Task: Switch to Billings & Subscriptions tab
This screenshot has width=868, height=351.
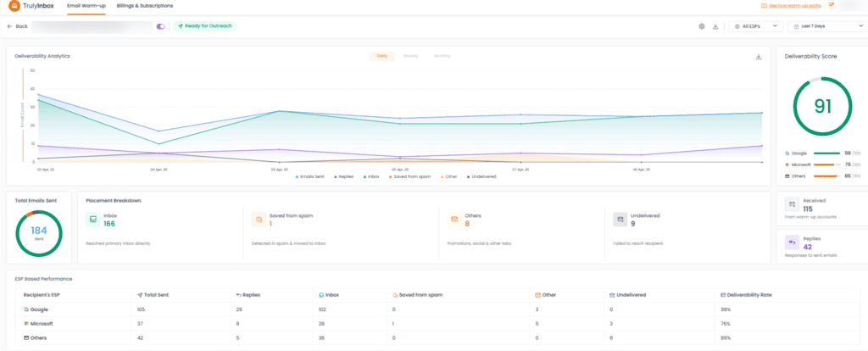Action: click(x=145, y=6)
